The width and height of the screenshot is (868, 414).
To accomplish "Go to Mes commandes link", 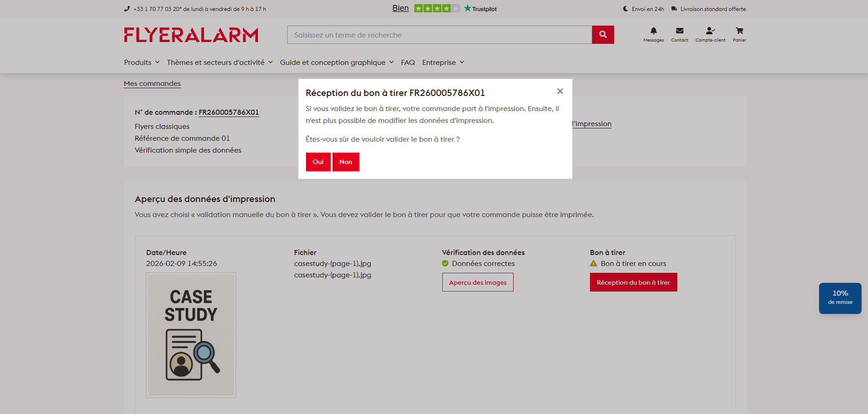I will [152, 84].
